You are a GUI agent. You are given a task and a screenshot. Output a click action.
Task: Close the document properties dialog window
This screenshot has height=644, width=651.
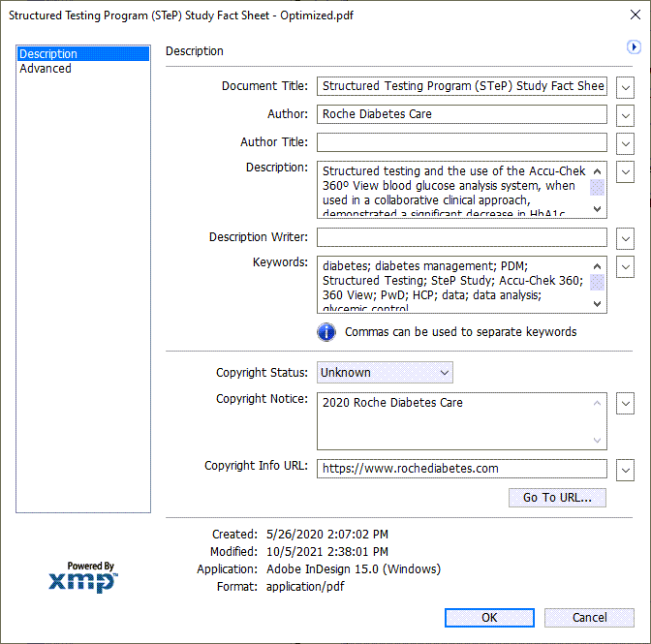[x=635, y=15]
